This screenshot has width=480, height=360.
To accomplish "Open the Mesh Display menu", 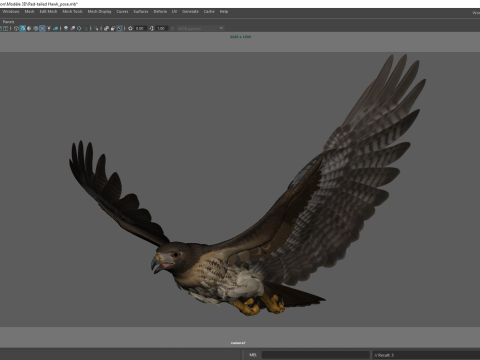I will point(99,12).
